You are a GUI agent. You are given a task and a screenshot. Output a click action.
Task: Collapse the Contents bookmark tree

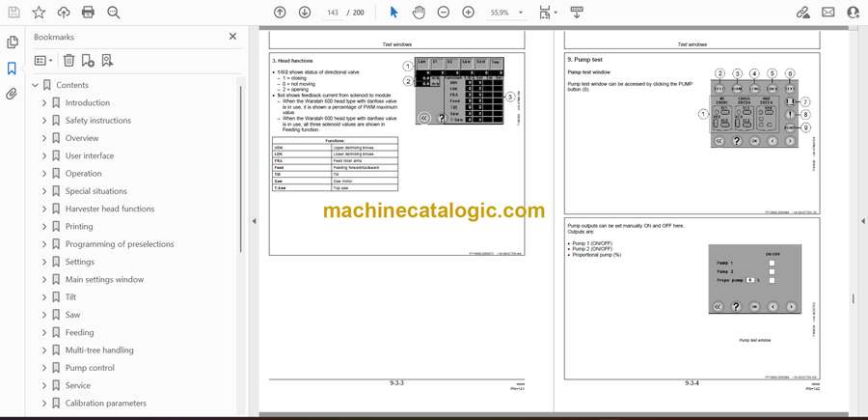36,85
